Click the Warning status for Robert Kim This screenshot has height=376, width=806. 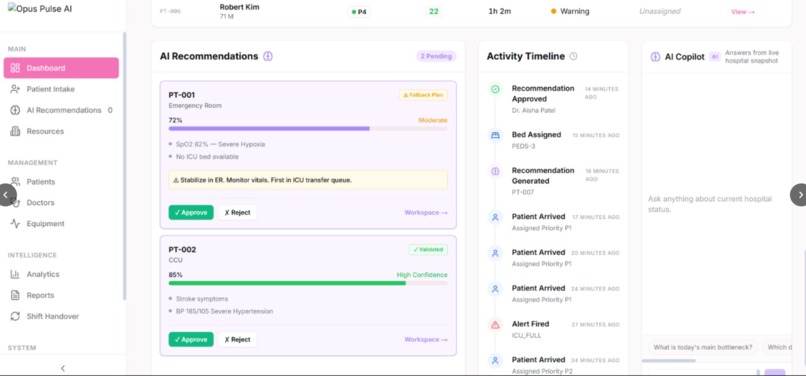pos(570,11)
